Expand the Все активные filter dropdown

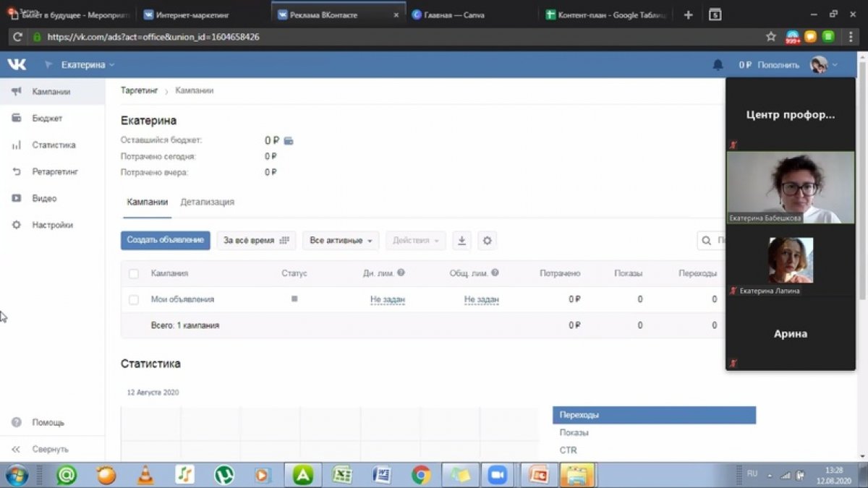341,241
